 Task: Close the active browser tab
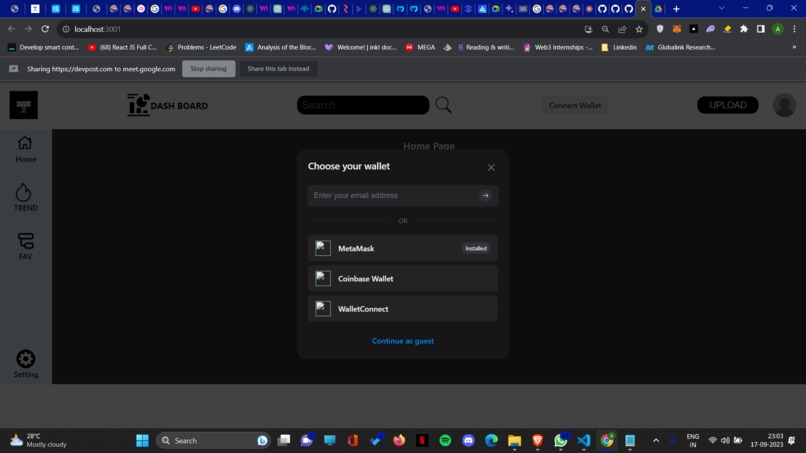643,9
